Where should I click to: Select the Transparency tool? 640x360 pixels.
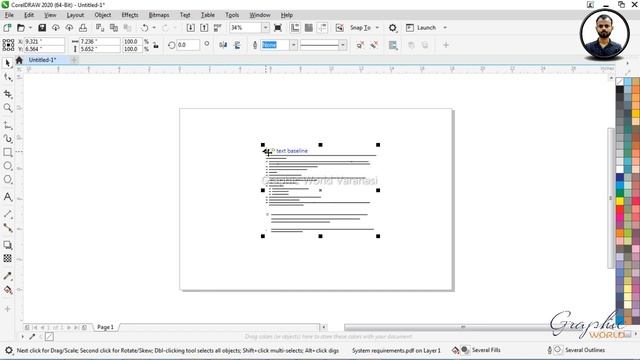pyautogui.click(x=7, y=258)
